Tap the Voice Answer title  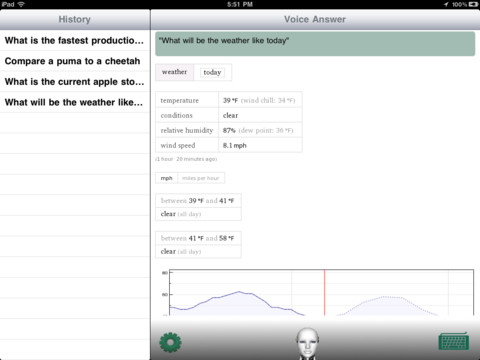[x=315, y=19]
